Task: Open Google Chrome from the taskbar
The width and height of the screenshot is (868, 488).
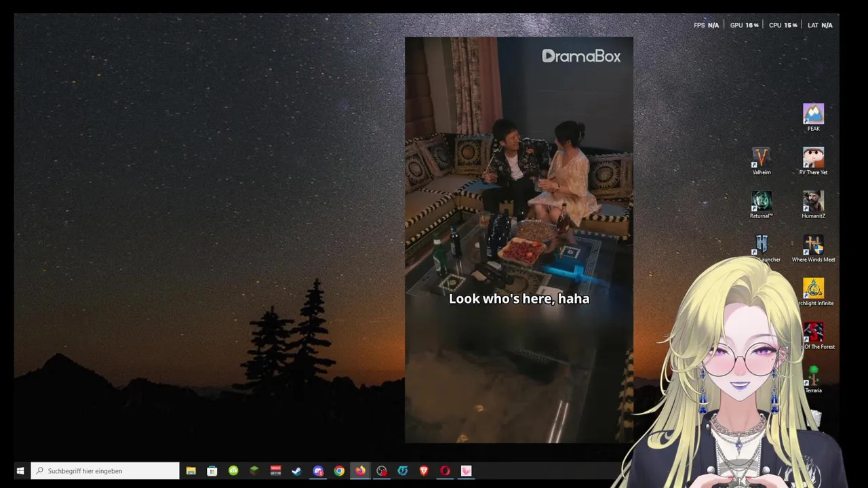Action: click(x=339, y=470)
